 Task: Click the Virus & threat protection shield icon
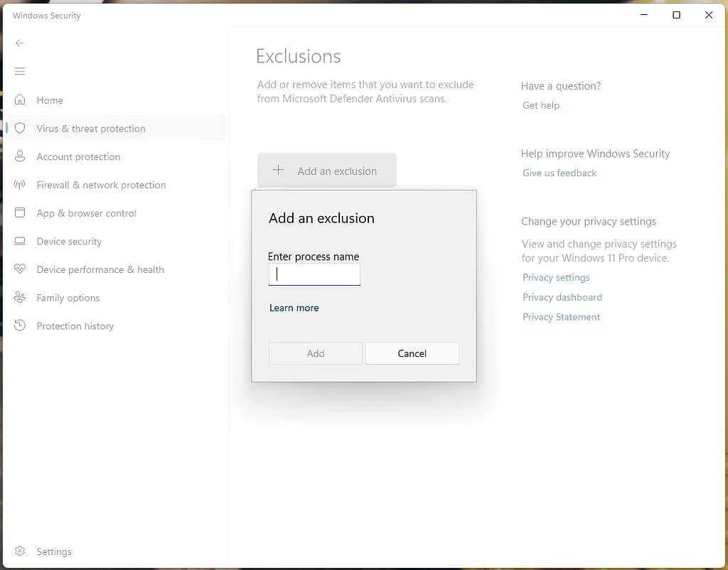(x=20, y=129)
